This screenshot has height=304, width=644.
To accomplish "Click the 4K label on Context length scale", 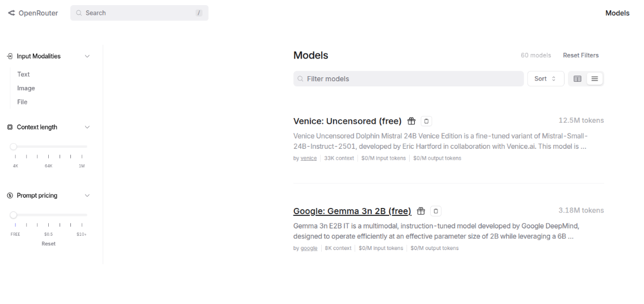I will click(15, 166).
